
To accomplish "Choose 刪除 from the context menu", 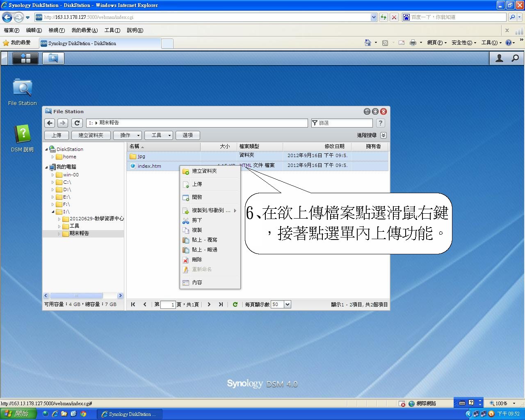I will (210, 260).
